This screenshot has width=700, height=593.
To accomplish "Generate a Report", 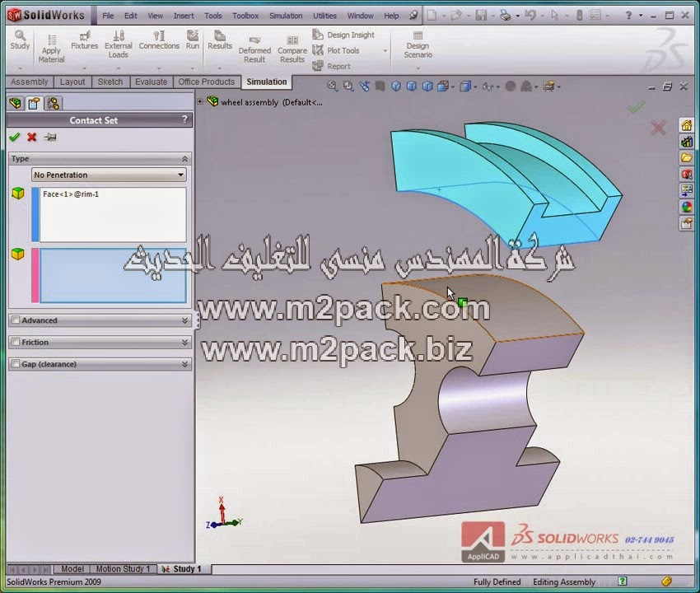I will 331,66.
